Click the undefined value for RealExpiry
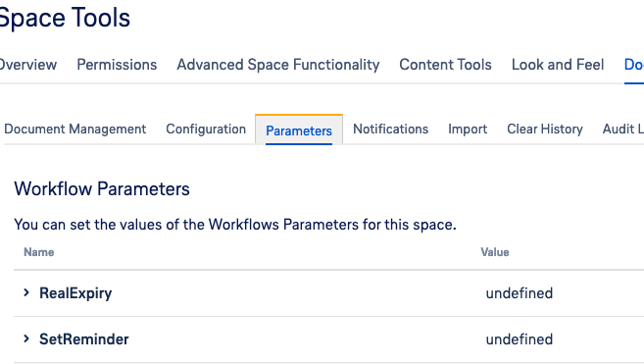This screenshot has width=644, height=364. pyautogui.click(x=520, y=293)
